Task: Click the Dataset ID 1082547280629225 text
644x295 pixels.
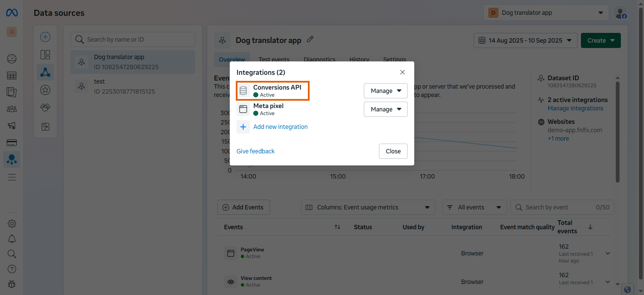Action: coord(572,86)
